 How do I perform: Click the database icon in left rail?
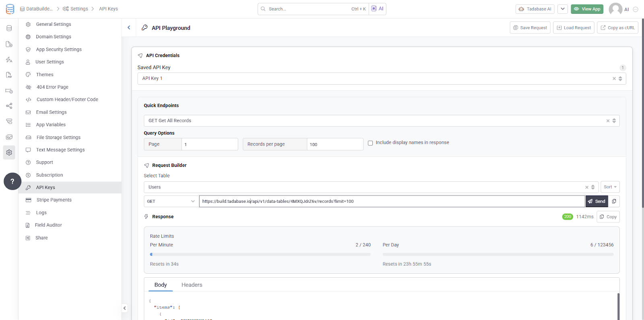click(x=9, y=28)
